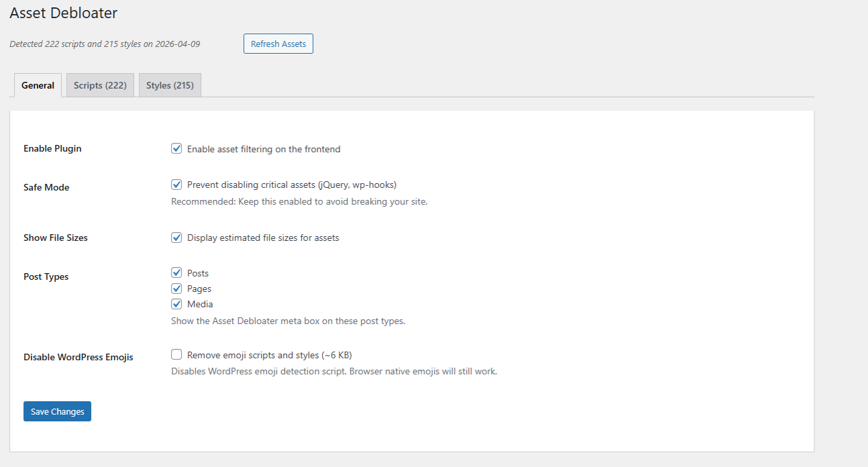Image resolution: width=868 pixels, height=467 pixels.
Task: Click the 'Remove emoji scripts and styles' label text
Action: 270,355
